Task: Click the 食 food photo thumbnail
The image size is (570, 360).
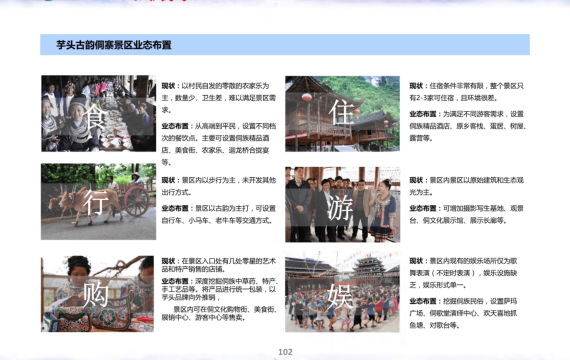Action: click(99, 113)
